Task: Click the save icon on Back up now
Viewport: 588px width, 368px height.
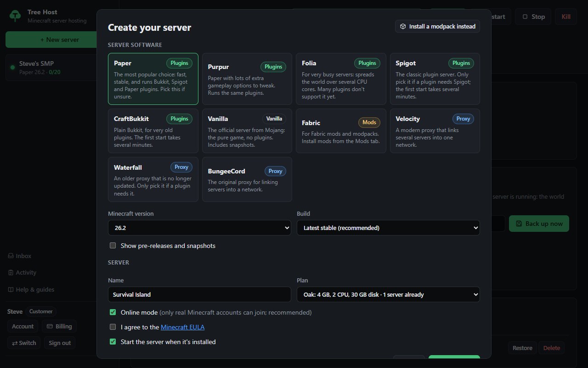Action: 519,224
